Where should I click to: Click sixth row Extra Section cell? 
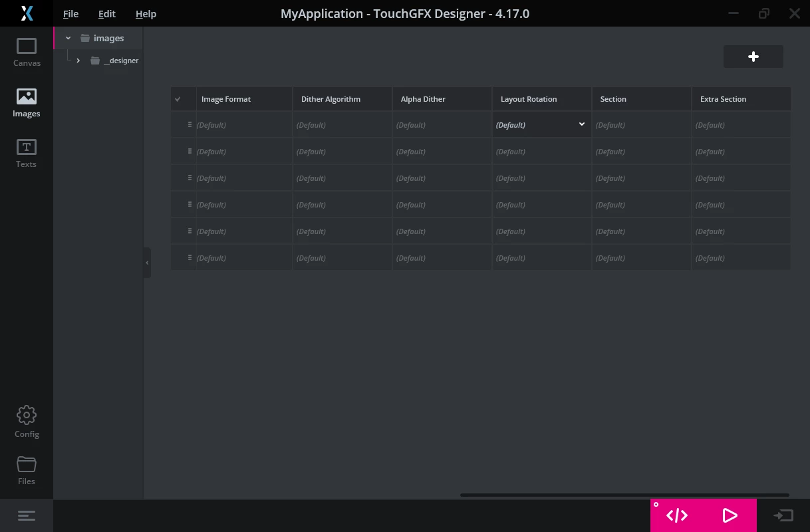[742, 258]
